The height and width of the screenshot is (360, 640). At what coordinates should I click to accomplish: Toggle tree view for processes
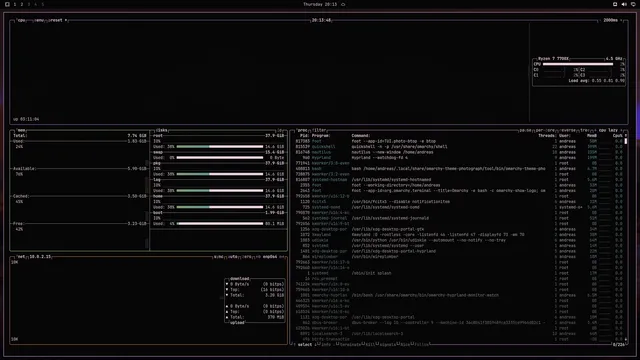click(584, 130)
